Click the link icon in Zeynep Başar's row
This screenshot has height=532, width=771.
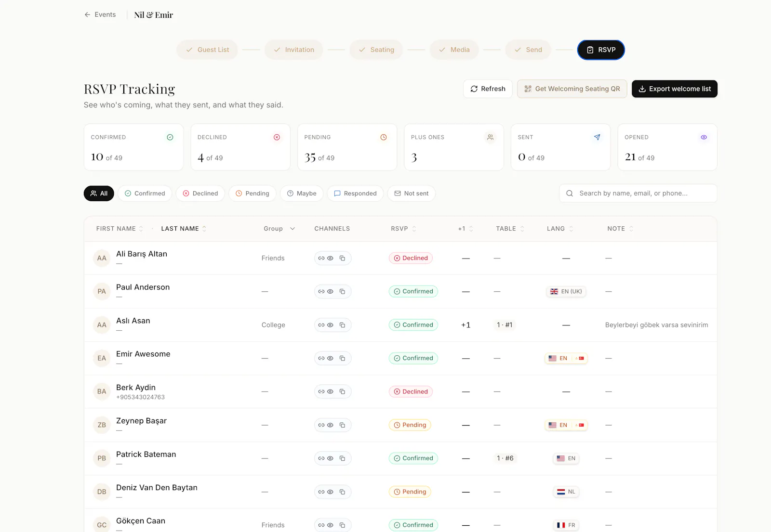[321, 425]
